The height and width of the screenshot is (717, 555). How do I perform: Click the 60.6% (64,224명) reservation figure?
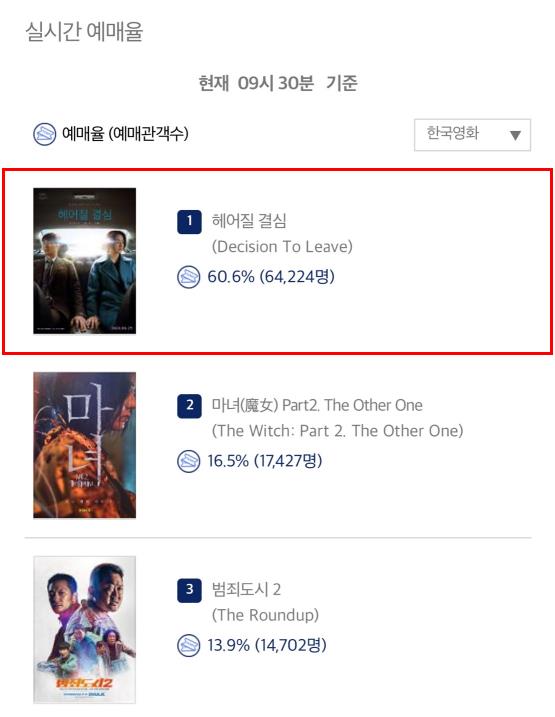271,277
